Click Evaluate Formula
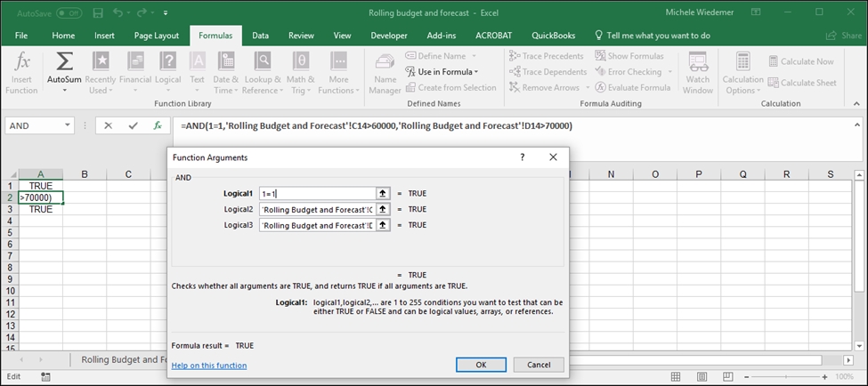This screenshot has width=868, height=386. 633,87
